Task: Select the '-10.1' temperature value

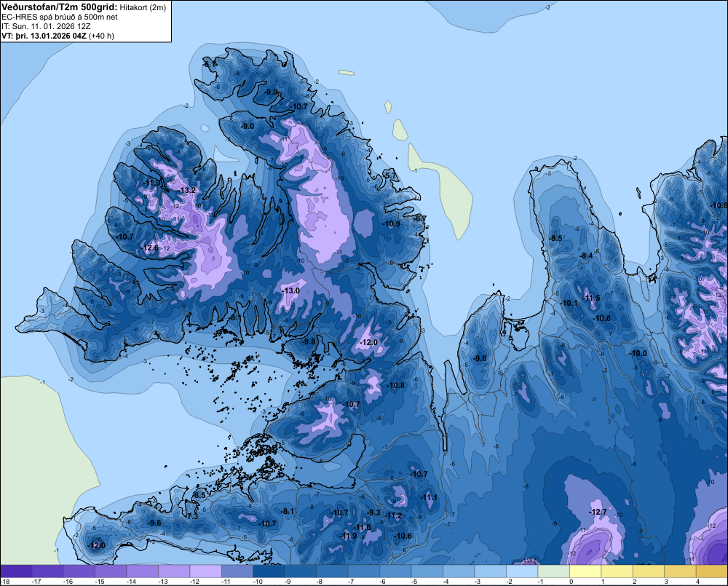Action: 569,304
